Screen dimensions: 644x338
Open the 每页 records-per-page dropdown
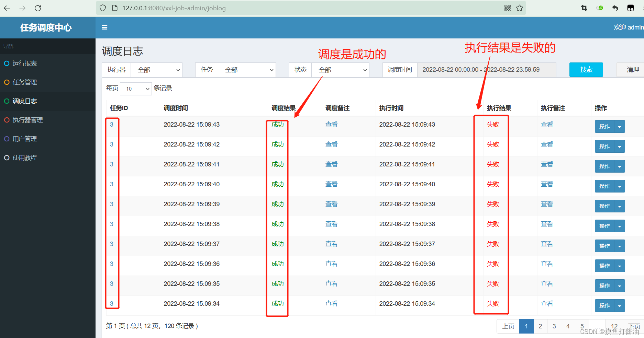[x=136, y=89]
